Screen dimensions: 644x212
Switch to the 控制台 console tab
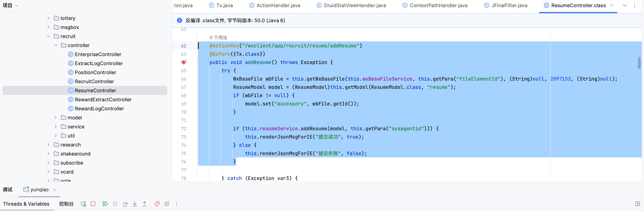66,204
